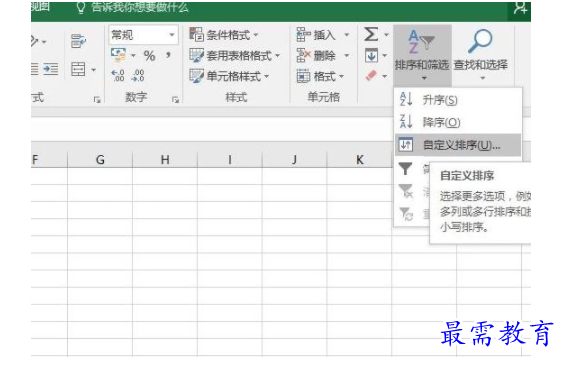Screen dimensions: 562x365
Task: Click the Filter funnel menu icon
Action: click(x=406, y=168)
